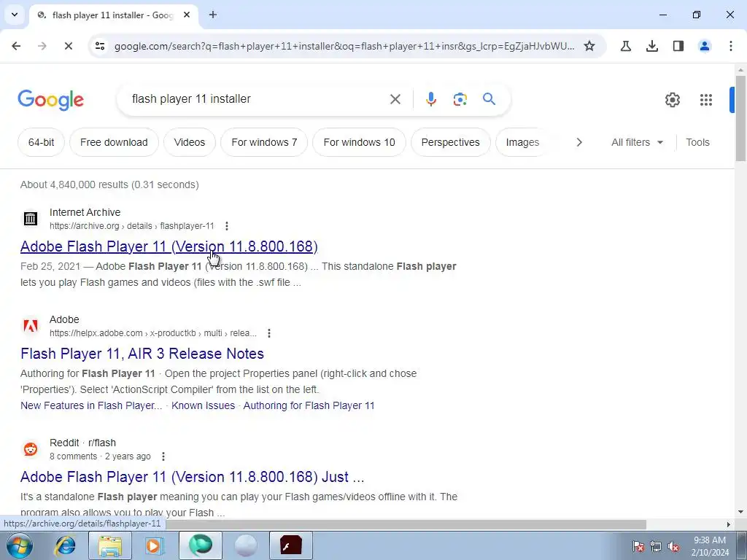The height and width of the screenshot is (560, 747).
Task: Submit search using the magnifier icon
Action: (489, 99)
